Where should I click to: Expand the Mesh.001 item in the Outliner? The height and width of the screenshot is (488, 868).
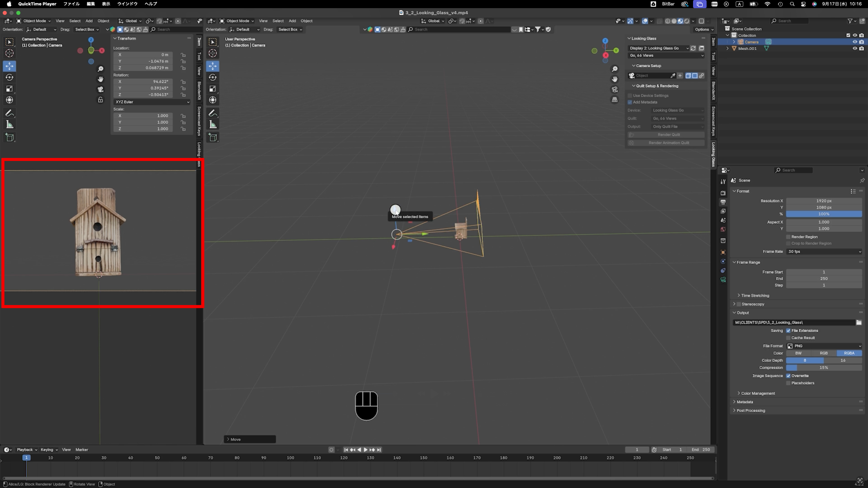point(728,48)
